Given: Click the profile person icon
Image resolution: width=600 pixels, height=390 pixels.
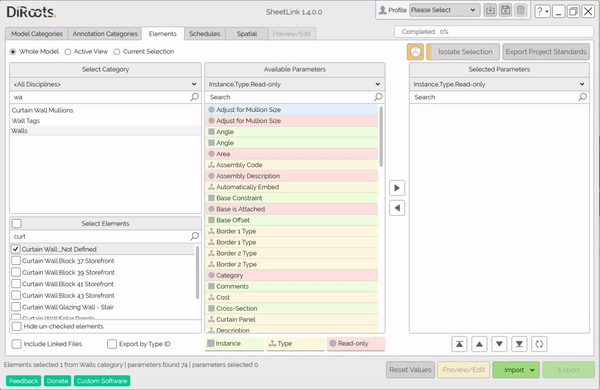Looking at the screenshot, I should pos(382,10).
